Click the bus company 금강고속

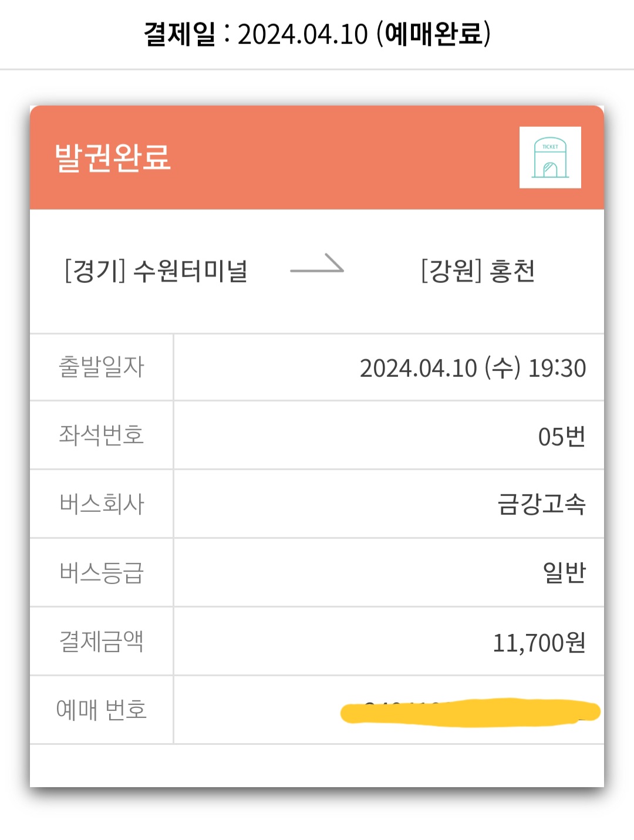[541, 504]
